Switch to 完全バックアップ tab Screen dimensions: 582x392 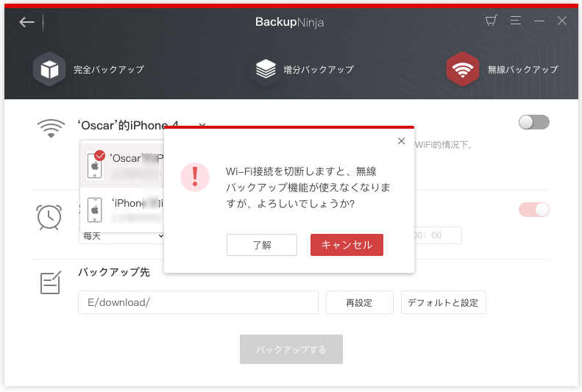108,70
